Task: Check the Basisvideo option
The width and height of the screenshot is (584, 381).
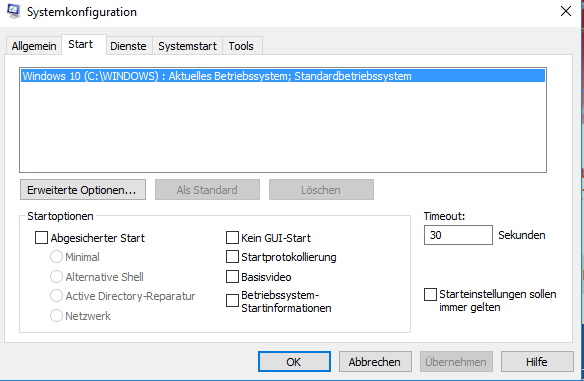Action: tap(232, 277)
